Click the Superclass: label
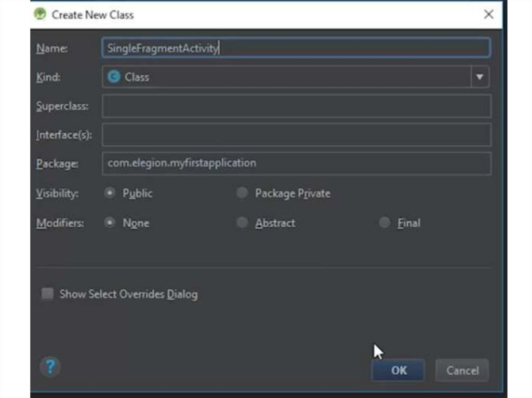This screenshot has width=532, height=398. [x=62, y=106]
